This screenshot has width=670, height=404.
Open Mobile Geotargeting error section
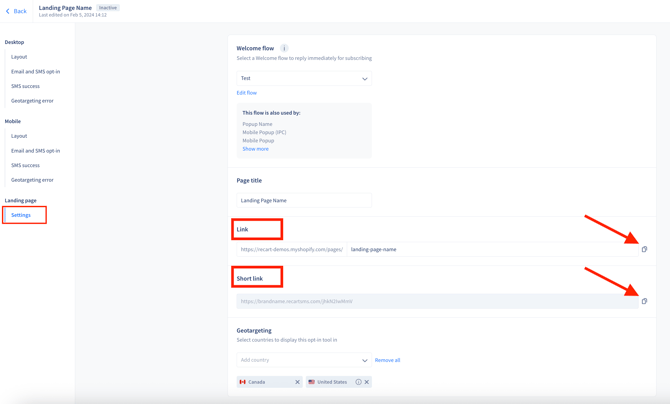click(32, 180)
